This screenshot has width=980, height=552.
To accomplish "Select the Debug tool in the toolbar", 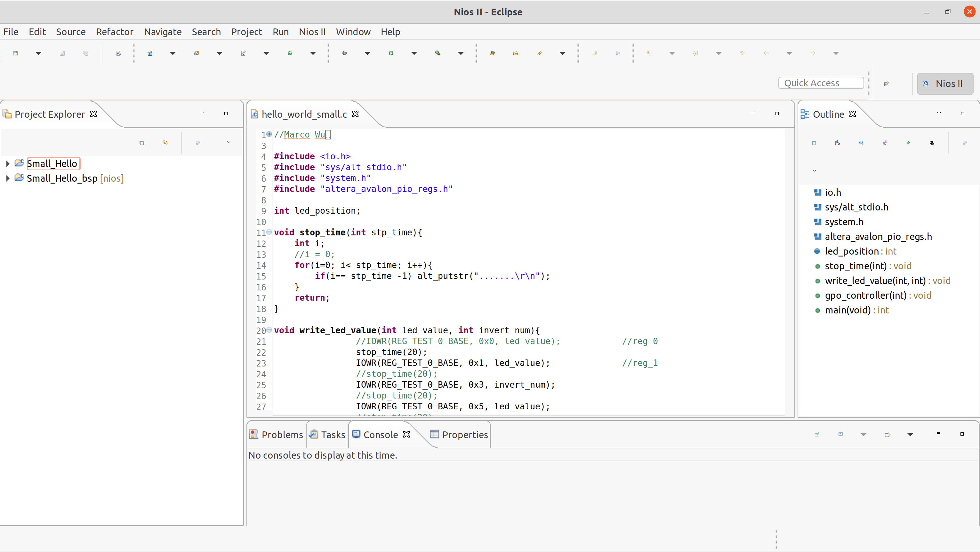I will point(344,53).
